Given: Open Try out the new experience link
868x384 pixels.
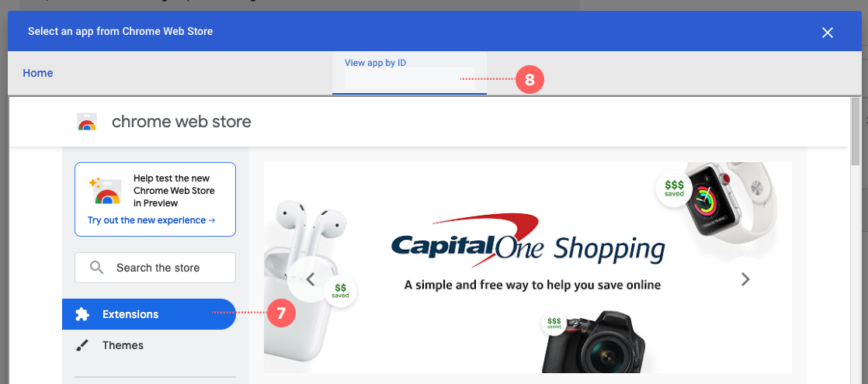Looking at the screenshot, I should (x=151, y=220).
